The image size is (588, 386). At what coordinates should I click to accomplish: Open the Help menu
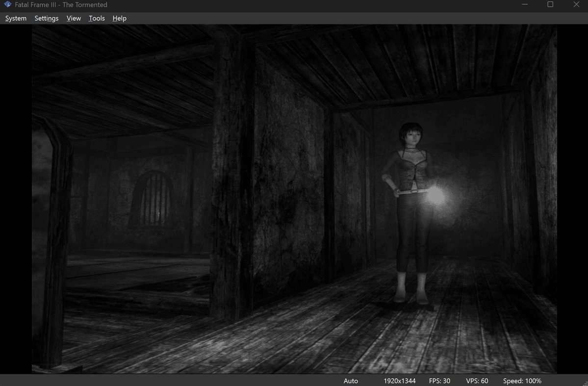pos(119,18)
